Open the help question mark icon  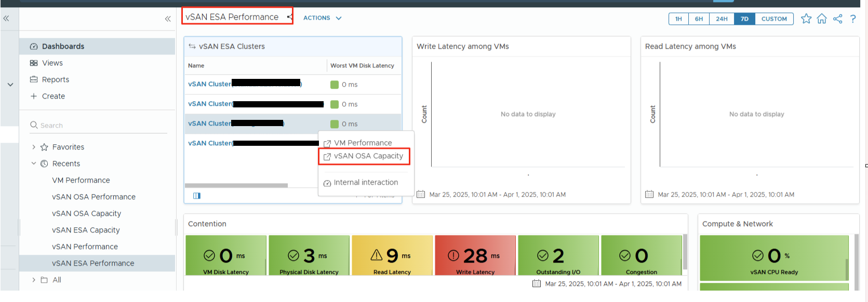pyautogui.click(x=853, y=19)
